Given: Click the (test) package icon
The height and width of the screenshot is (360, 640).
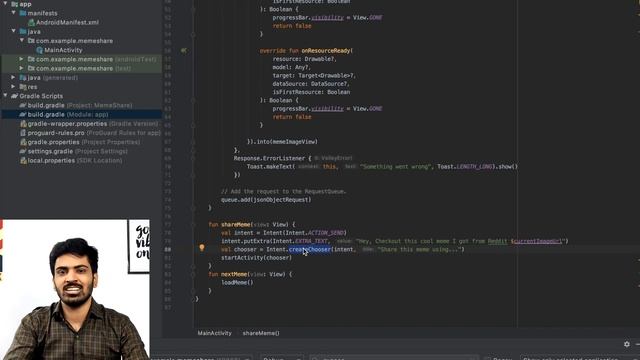Looking at the screenshot, I should [31, 69].
